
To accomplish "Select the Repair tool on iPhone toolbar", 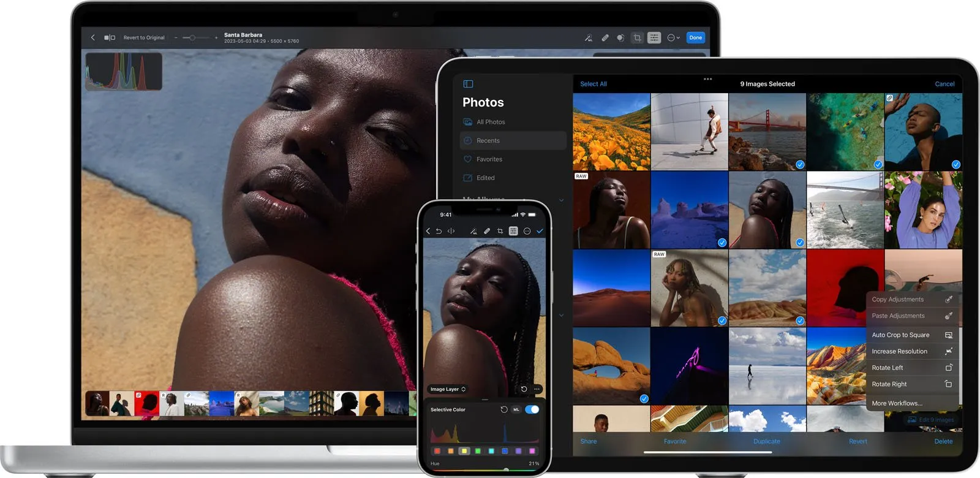I will point(487,231).
